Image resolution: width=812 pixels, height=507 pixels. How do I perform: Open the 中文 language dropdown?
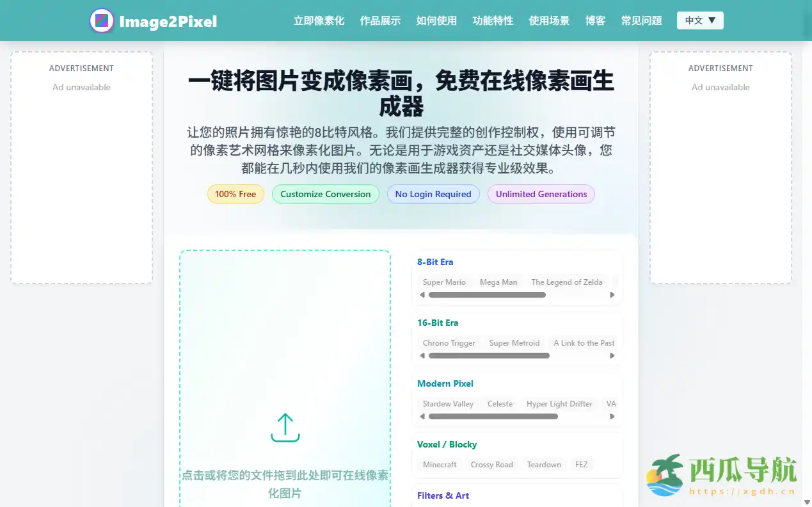700,20
